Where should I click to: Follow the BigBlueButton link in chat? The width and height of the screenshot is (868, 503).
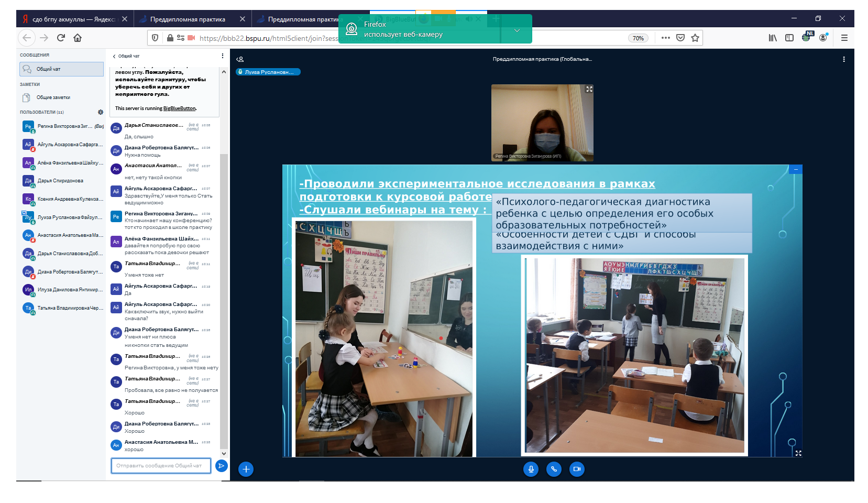pyautogui.click(x=179, y=108)
